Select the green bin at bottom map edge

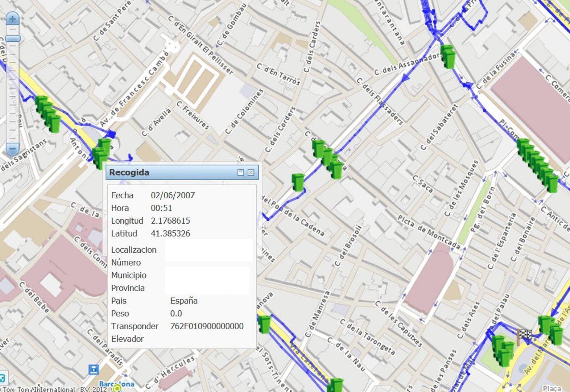[336, 385]
